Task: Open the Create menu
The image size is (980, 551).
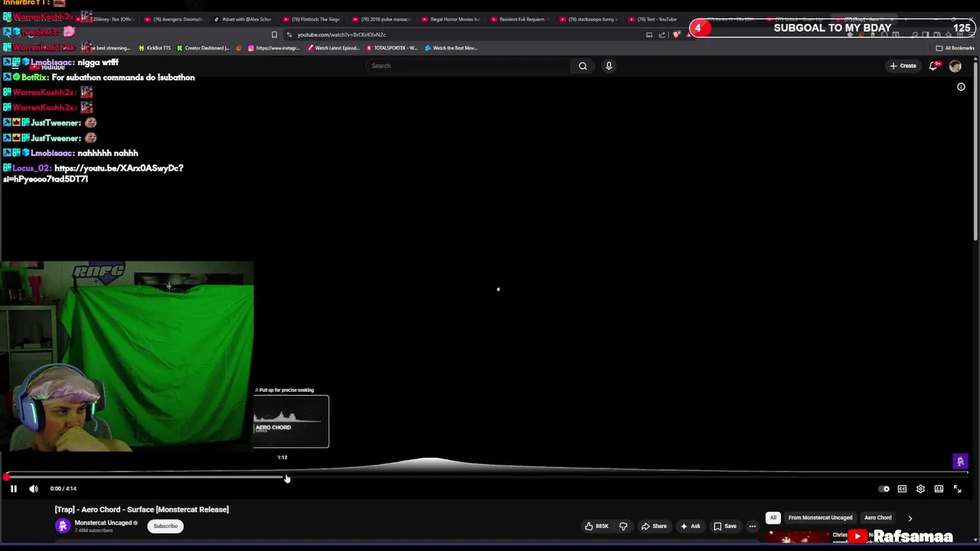Action: (903, 66)
